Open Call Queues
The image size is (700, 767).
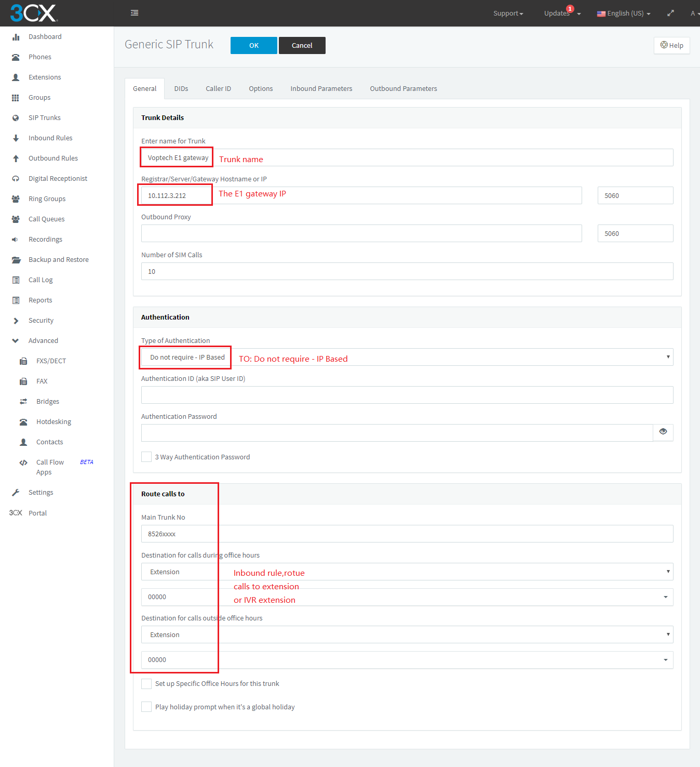46,219
